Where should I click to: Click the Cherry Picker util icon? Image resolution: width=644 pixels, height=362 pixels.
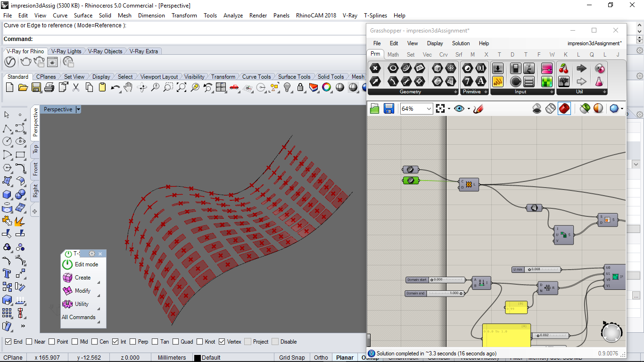tap(563, 68)
